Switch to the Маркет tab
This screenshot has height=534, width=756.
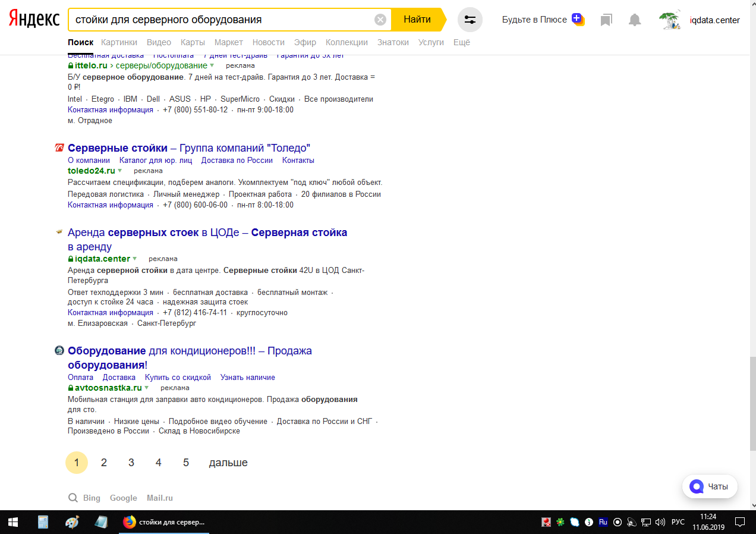click(229, 42)
